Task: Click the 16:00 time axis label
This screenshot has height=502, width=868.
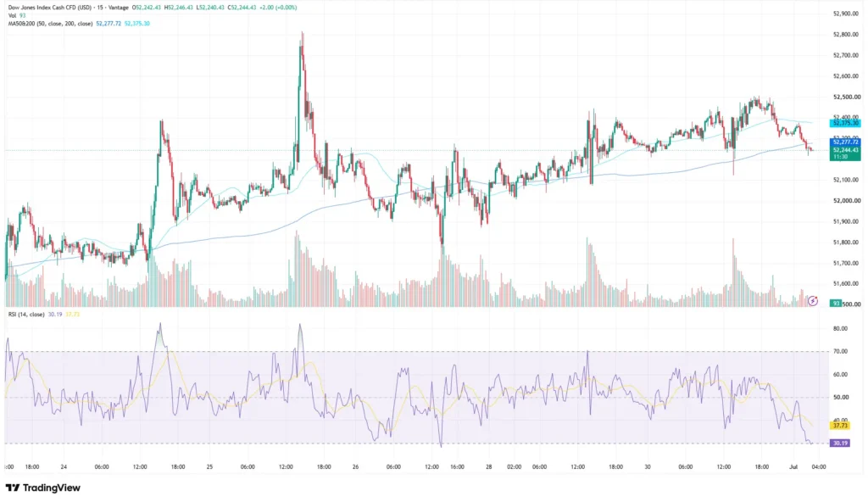Action: (x=457, y=467)
